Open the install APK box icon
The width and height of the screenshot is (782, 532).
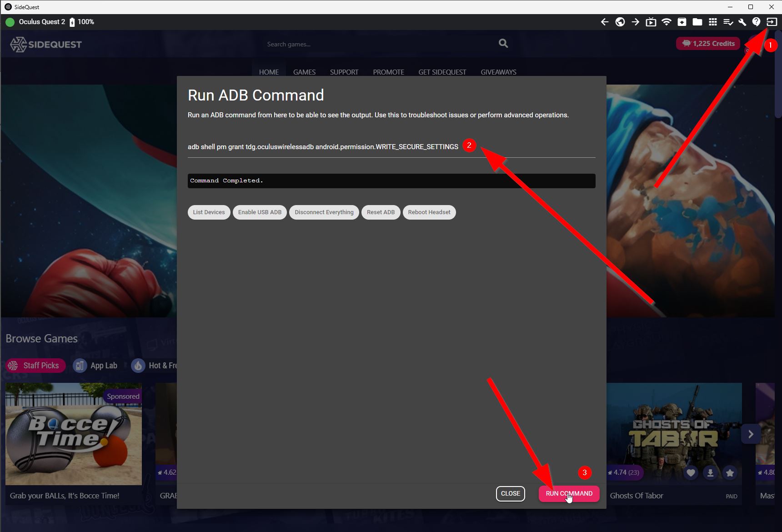point(682,22)
